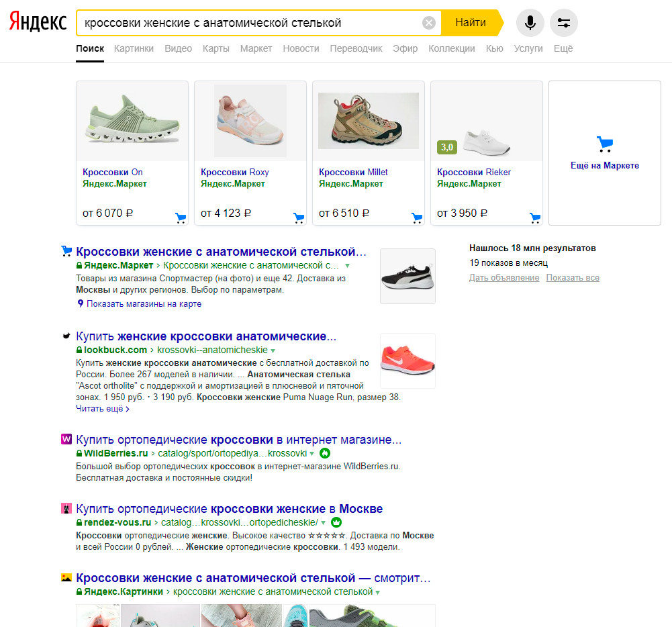Open the Яндекс.Картинки result title
The image size is (672, 627).
[253, 578]
